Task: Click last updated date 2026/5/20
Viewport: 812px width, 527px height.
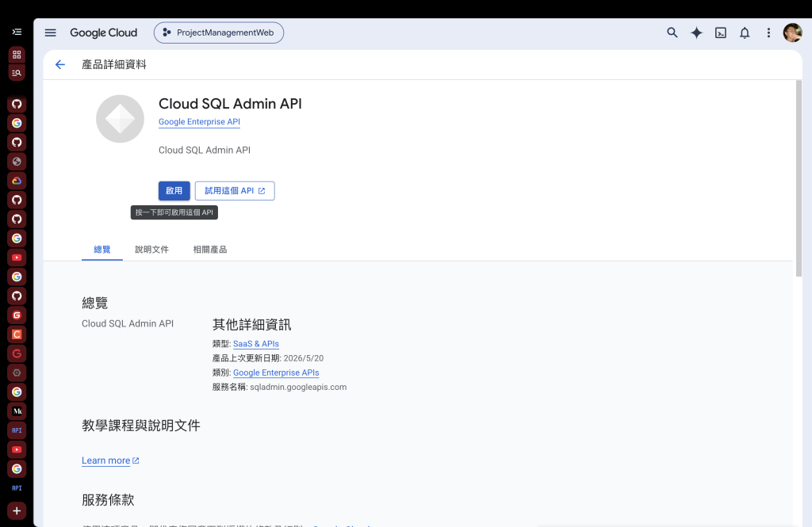Action: [304, 358]
